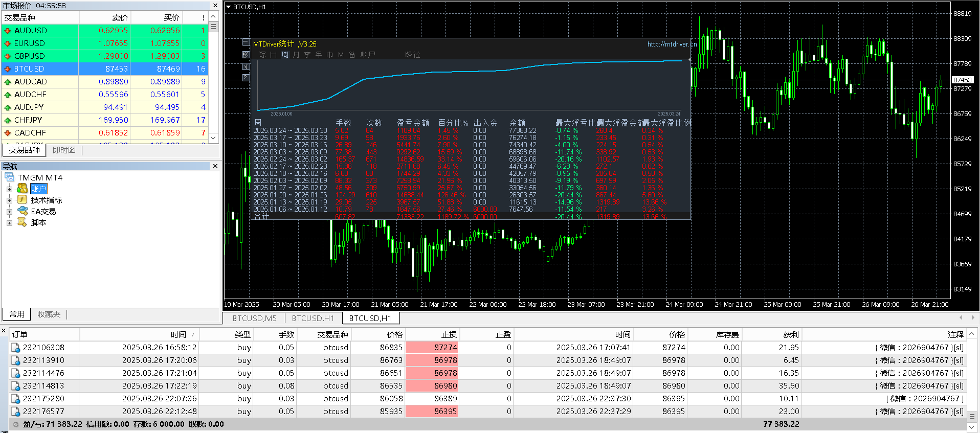The width and height of the screenshot is (980, 433).
Task: Switch to the BTCUSD,M5 chart tab
Action: (x=254, y=318)
